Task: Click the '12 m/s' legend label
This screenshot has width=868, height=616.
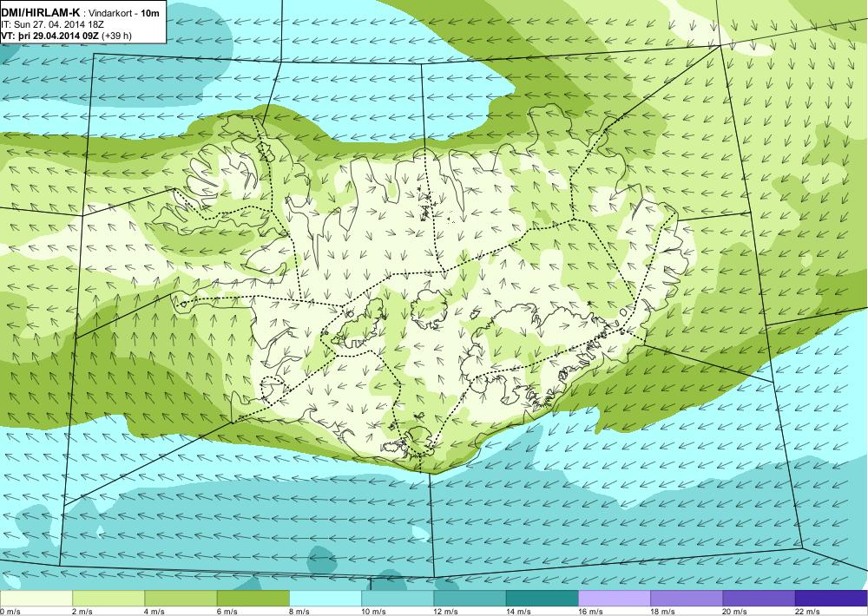Action: 446,612
